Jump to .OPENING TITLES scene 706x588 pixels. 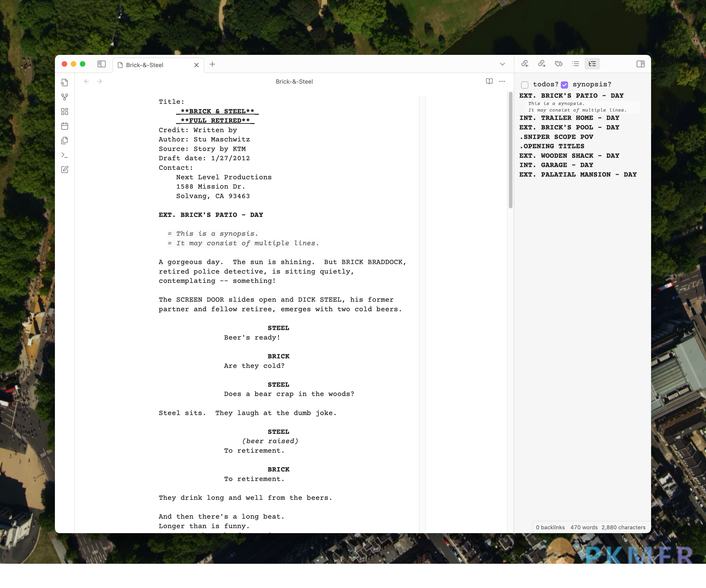(552, 146)
